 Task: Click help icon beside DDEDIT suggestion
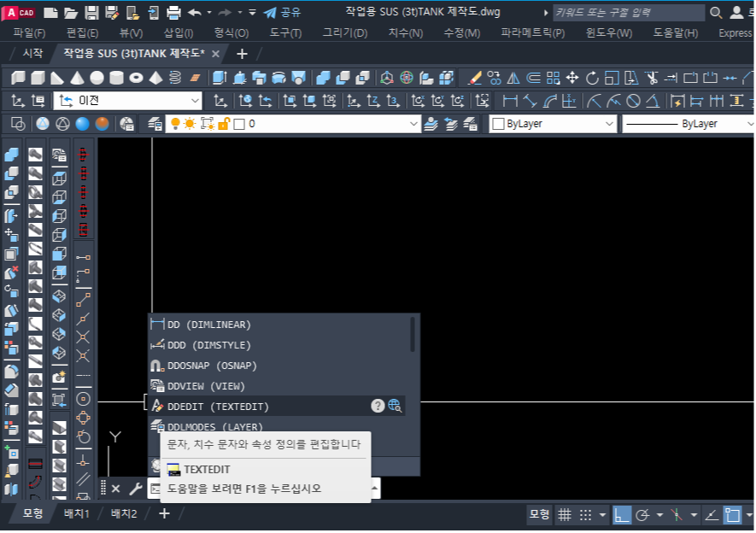pos(378,407)
